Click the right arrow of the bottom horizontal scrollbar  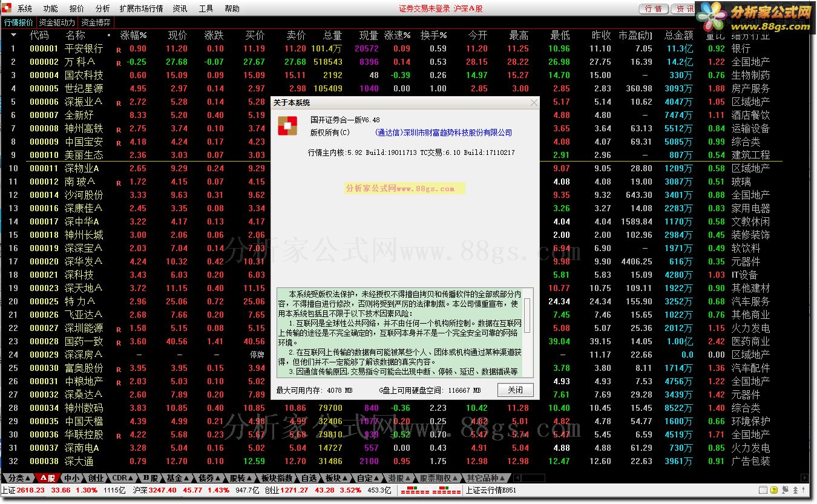[x=804, y=478]
